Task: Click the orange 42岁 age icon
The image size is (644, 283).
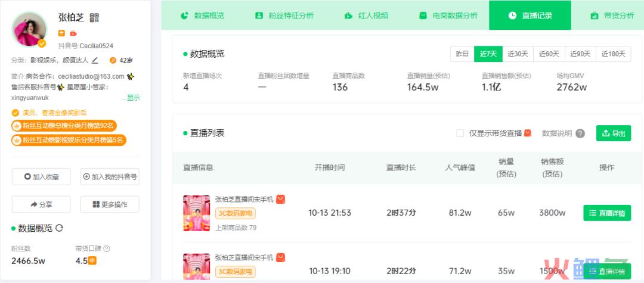Action: (113, 60)
